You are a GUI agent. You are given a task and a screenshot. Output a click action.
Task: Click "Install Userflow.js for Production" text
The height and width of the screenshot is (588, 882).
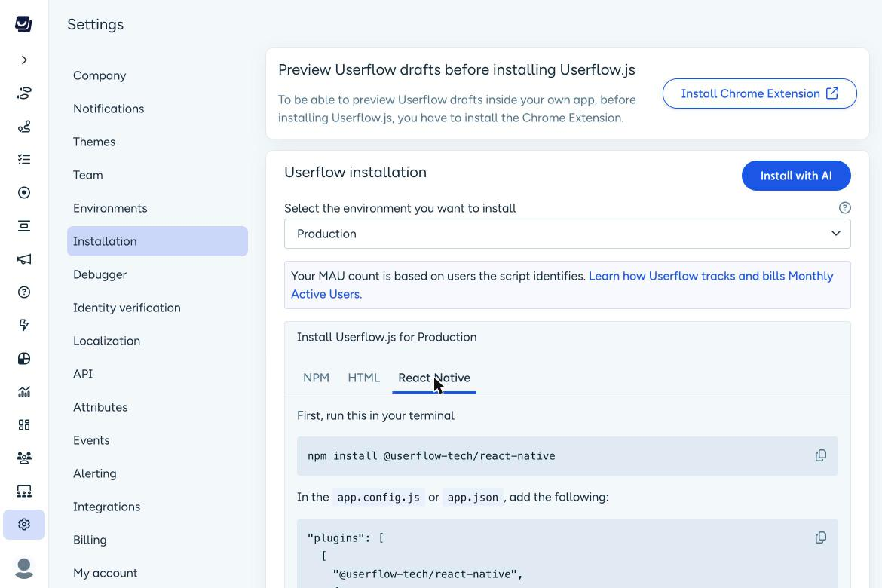pyautogui.click(x=387, y=337)
